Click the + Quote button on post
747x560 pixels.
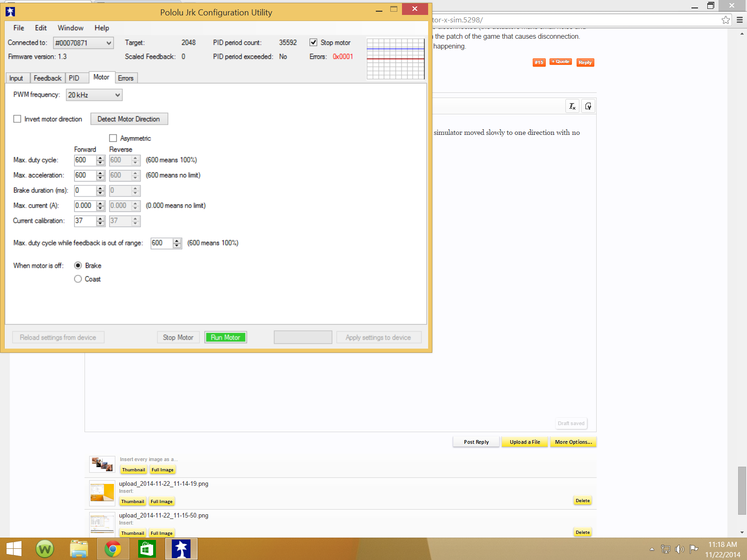(x=561, y=62)
